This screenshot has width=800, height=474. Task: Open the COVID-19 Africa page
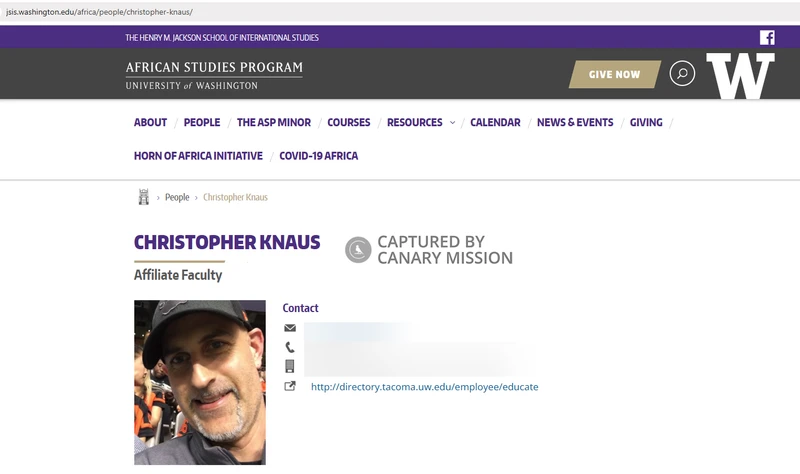tap(318, 156)
